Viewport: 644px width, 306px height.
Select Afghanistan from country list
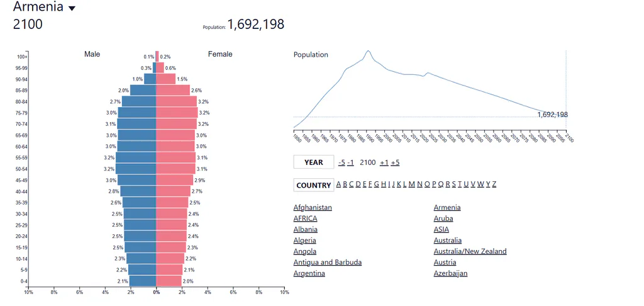[x=313, y=207]
